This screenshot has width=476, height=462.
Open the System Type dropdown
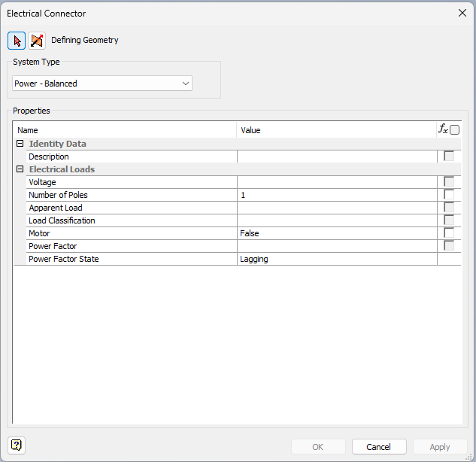coord(102,84)
